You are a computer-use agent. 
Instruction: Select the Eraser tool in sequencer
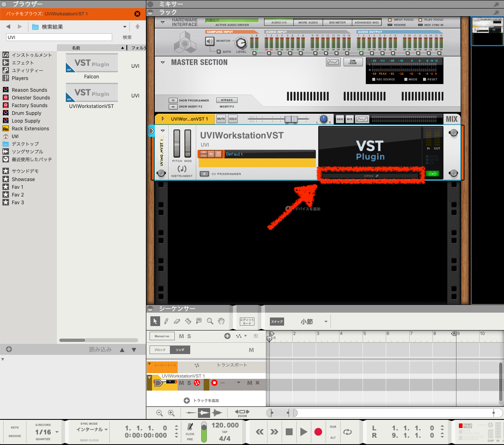[x=177, y=321]
